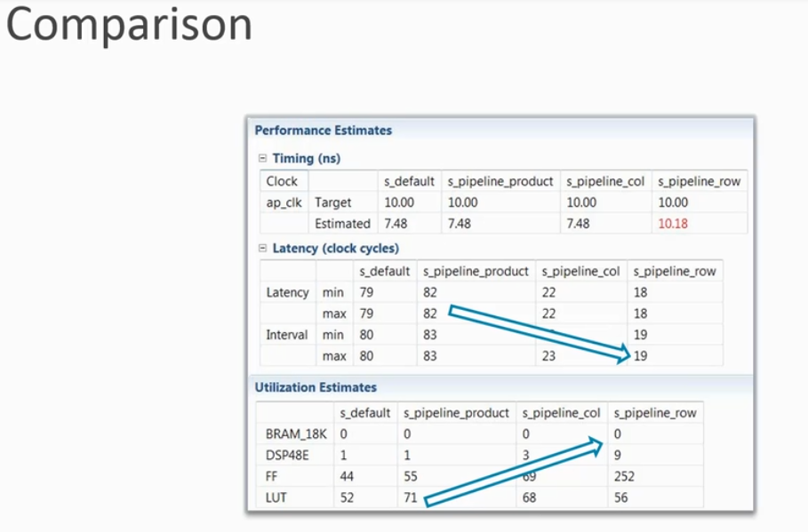Select s_pipeline_row header in Utilization table
This screenshot has height=532, width=808.
(655, 413)
